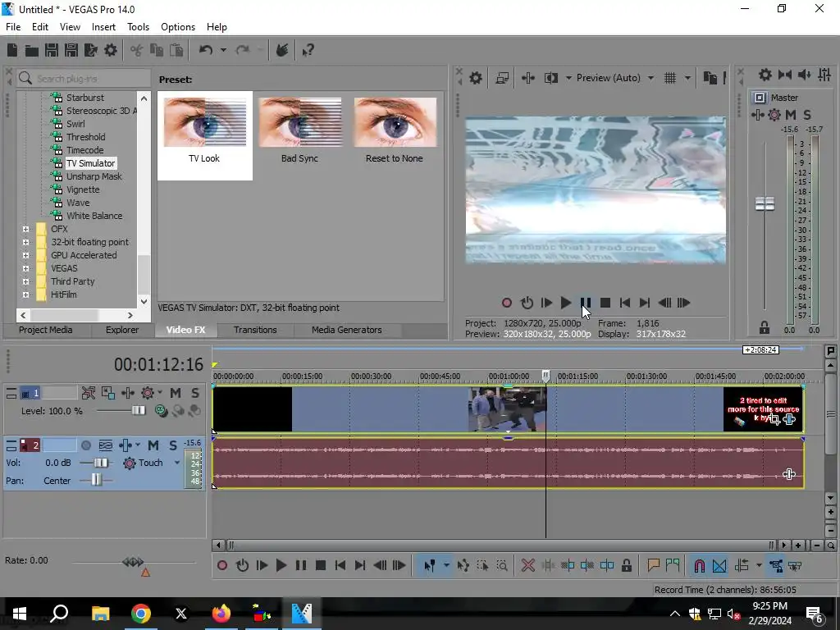
Task: Click the preview Record button
Action: click(506, 303)
